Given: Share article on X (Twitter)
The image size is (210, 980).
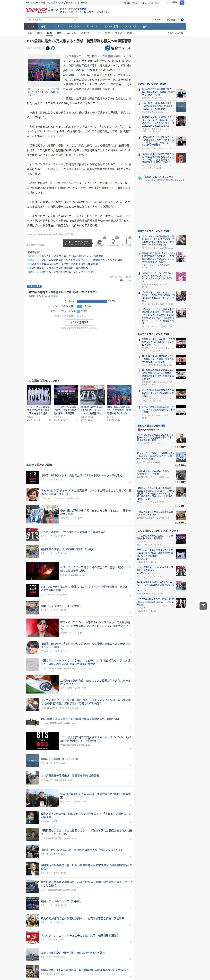Looking at the screenshot, I should pos(48,48).
